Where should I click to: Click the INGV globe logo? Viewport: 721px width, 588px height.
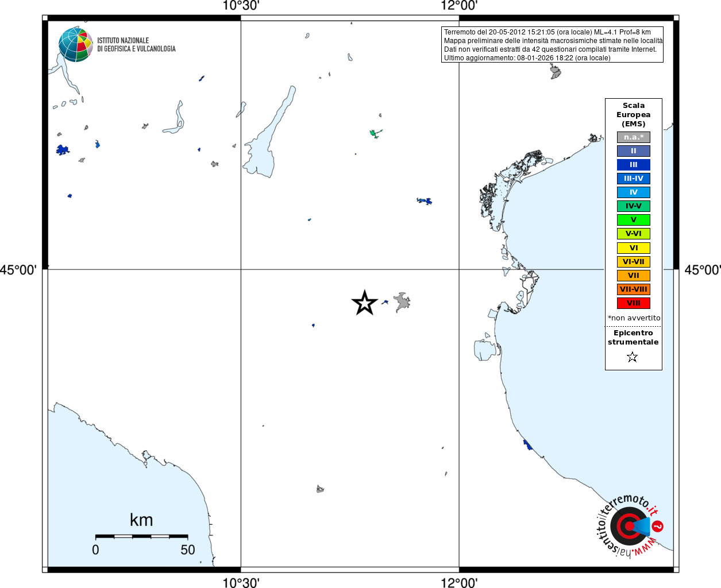[76, 45]
